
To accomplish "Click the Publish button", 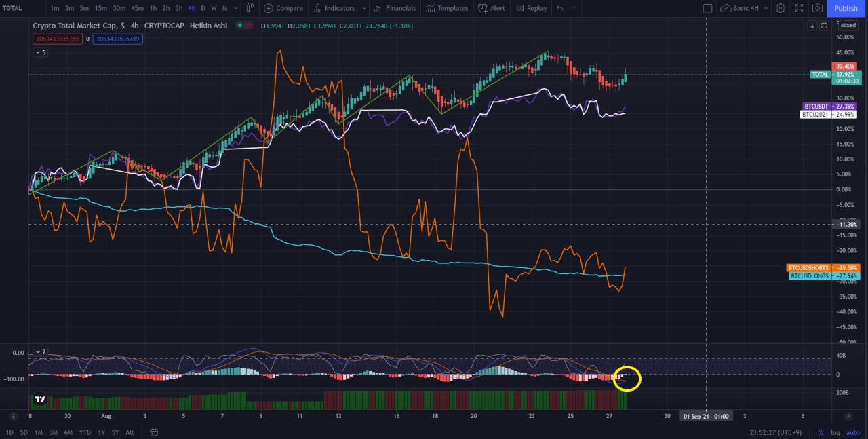I will [x=846, y=8].
